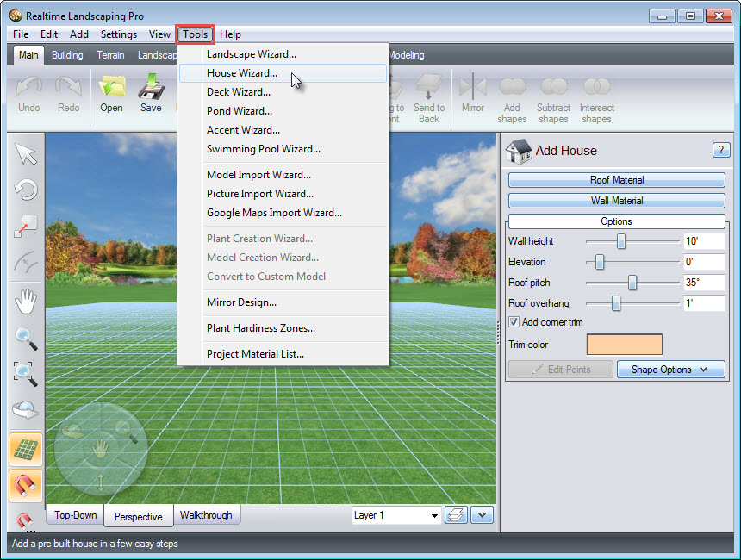Click the Redo icon
Image resolution: width=741 pixels, height=560 pixels.
[69, 87]
